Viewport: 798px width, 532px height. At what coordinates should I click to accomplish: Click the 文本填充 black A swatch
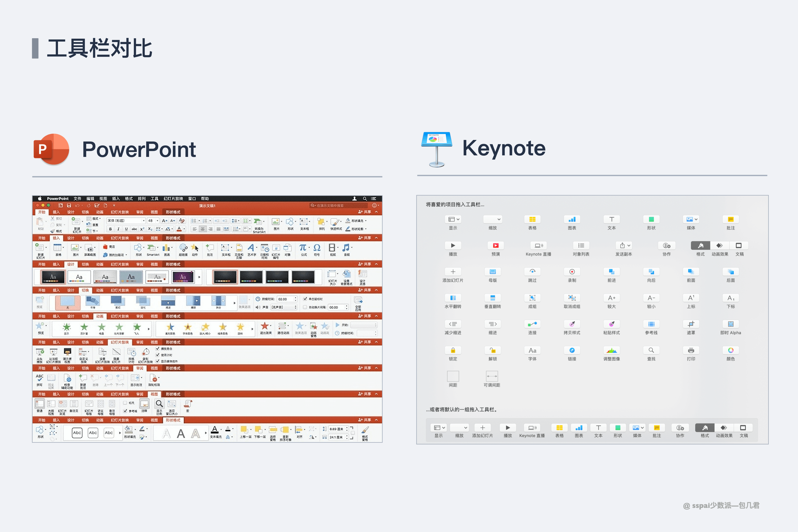coord(215,430)
